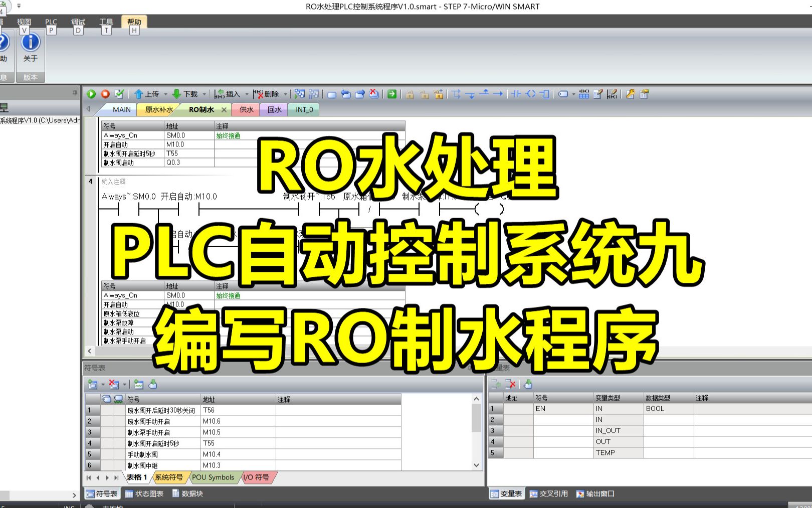Click symbol table scroll down arrow

pyautogui.click(x=476, y=465)
